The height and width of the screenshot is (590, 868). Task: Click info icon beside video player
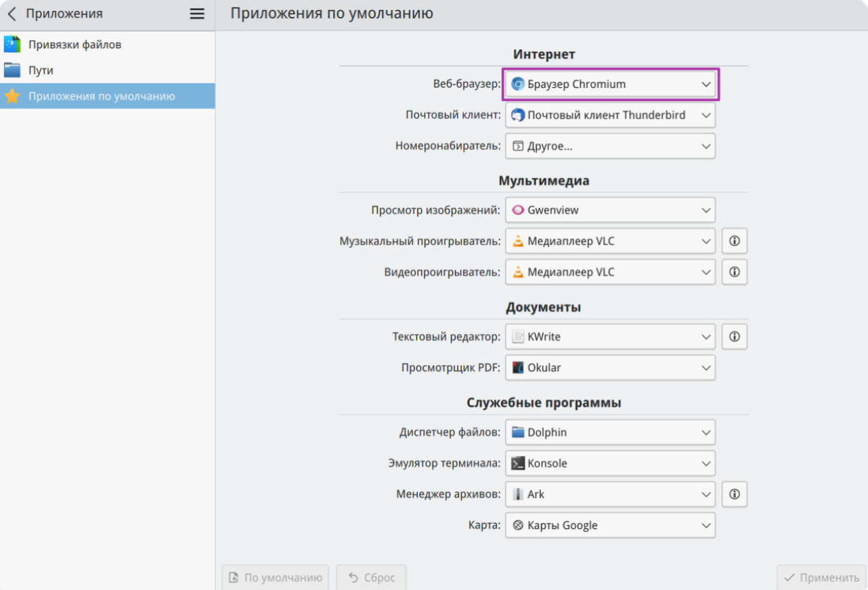(734, 272)
